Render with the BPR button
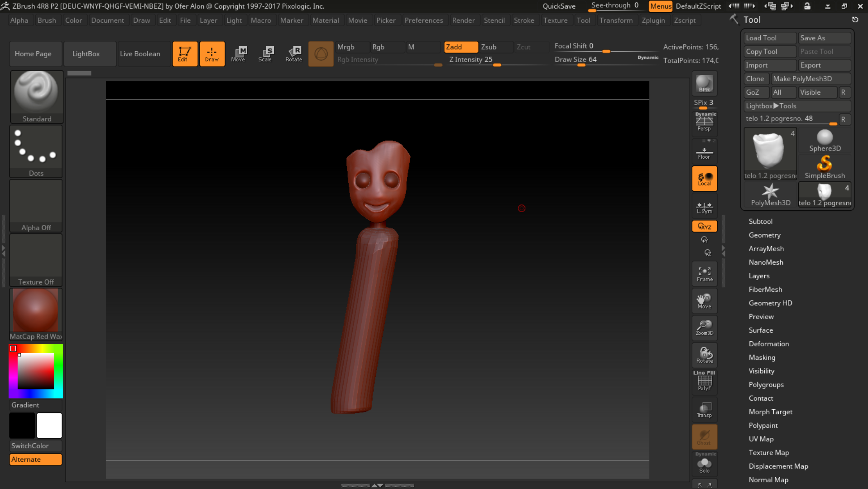 coord(704,84)
